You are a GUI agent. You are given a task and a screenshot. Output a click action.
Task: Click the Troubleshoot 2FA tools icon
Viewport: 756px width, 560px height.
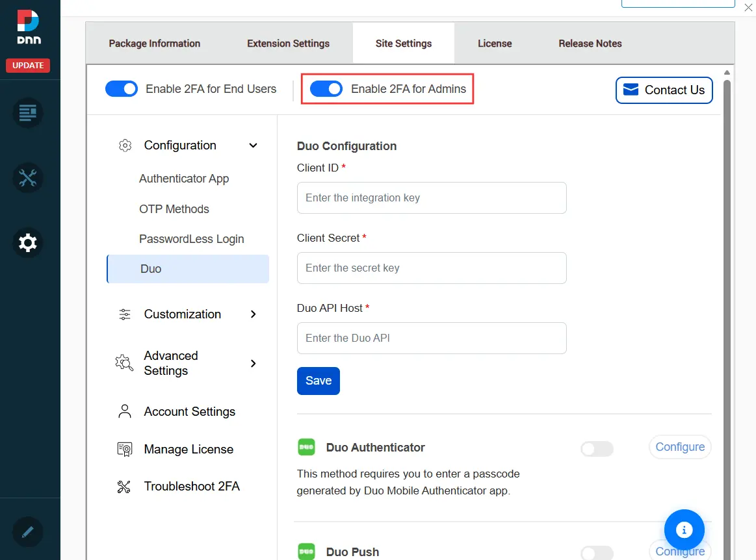pos(124,487)
